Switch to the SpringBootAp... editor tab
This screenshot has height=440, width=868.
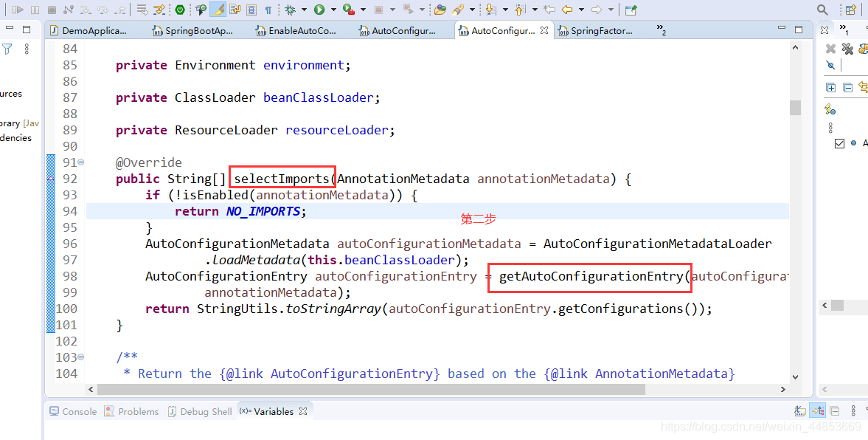click(192, 30)
